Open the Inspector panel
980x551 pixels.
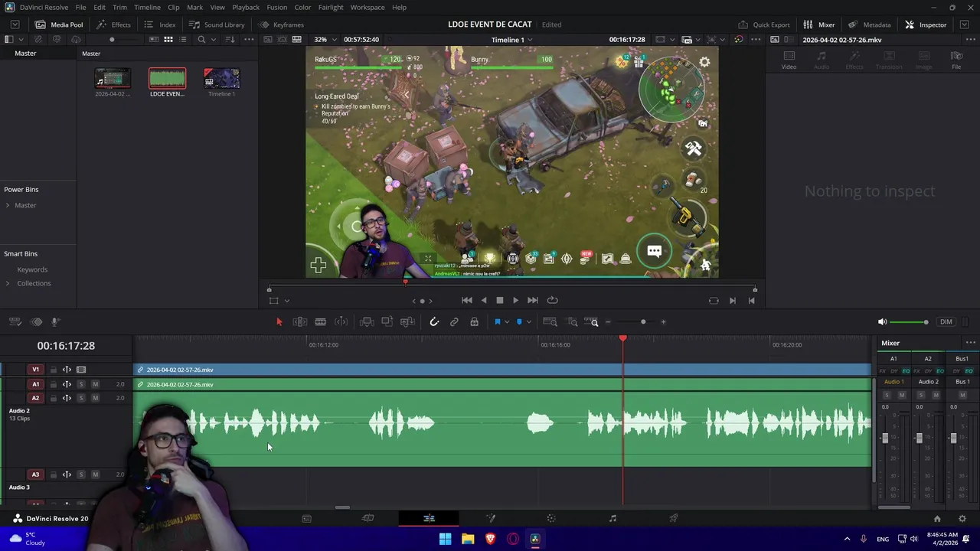pyautogui.click(x=926, y=24)
